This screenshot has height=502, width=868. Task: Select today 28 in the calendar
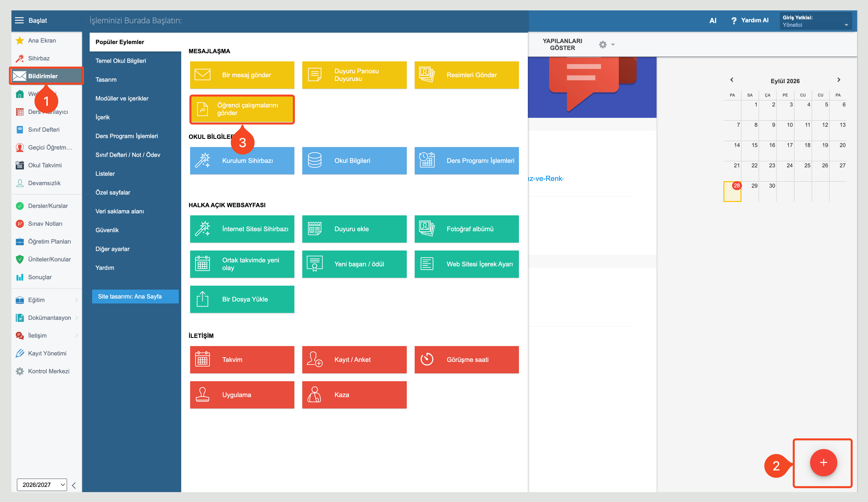[732, 191]
